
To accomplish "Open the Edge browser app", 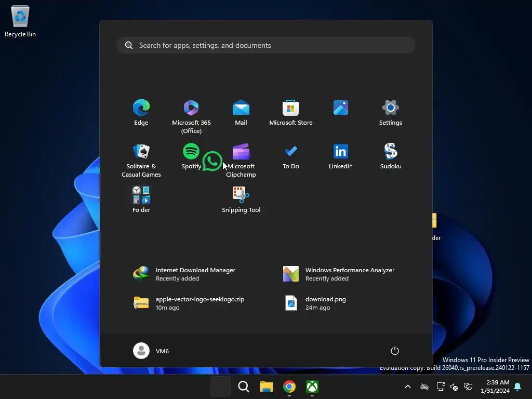I will [x=141, y=113].
